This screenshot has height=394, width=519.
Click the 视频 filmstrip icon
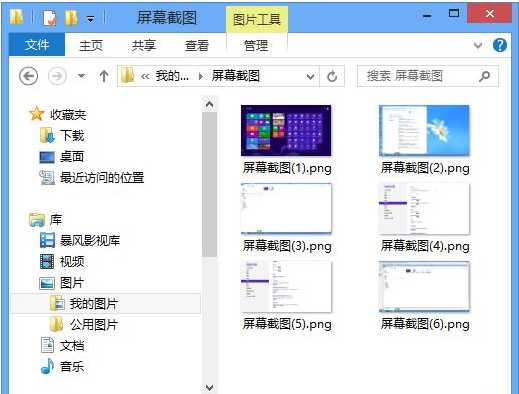(x=47, y=262)
